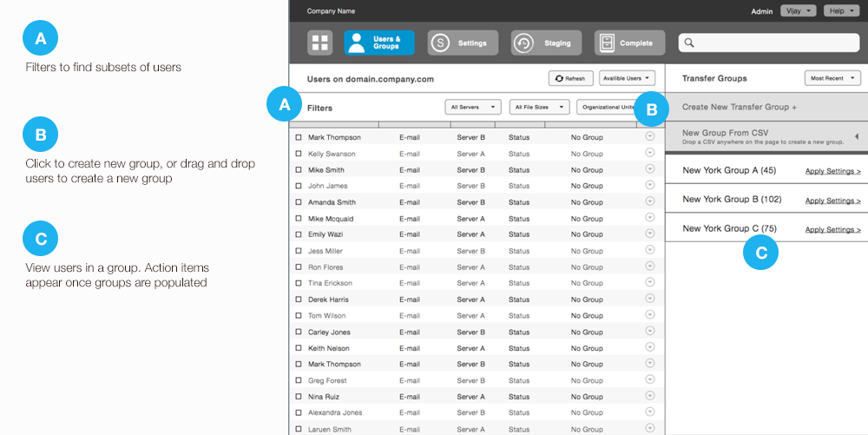The height and width of the screenshot is (435, 868).
Task: Click E-mail in Nina Ruiz row
Action: (x=410, y=397)
